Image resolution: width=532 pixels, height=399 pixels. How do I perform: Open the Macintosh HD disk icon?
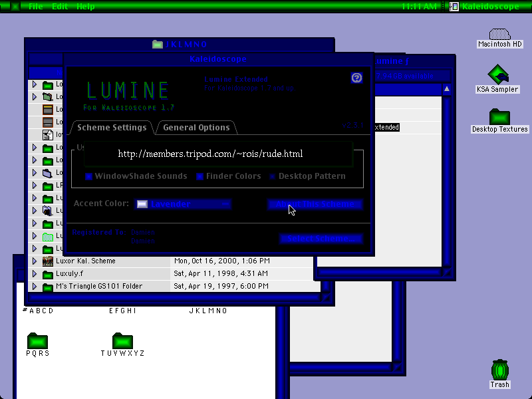499,34
